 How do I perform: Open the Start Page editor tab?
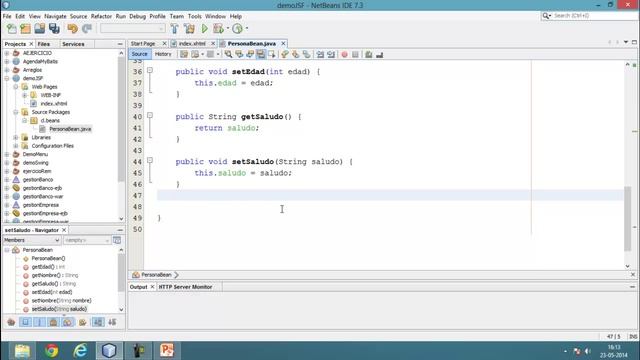click(143, 43)
